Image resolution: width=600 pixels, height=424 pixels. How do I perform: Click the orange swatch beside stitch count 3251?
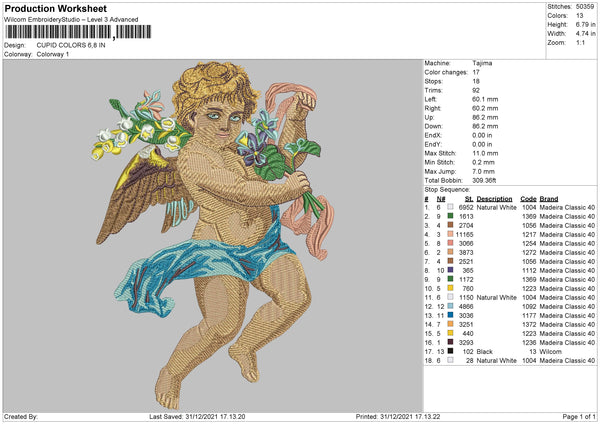coord(450,325)
